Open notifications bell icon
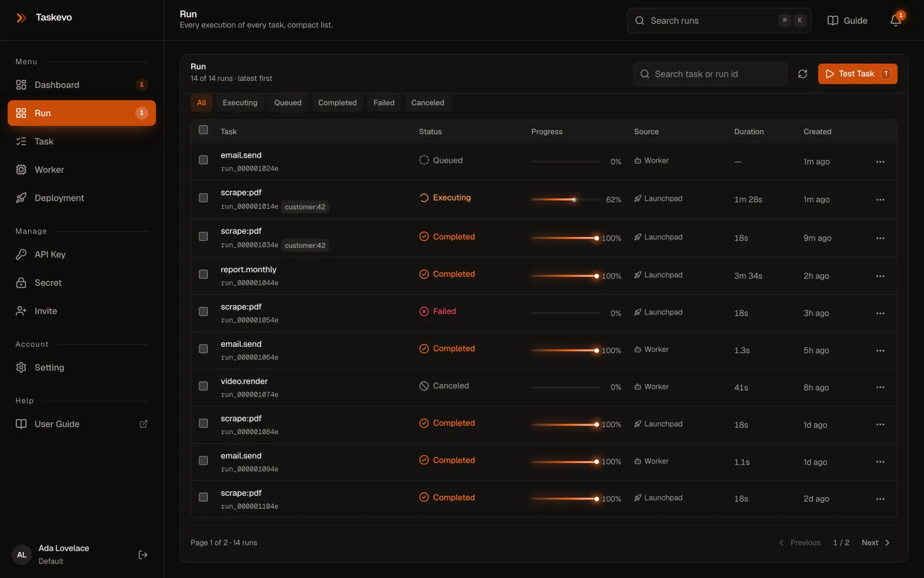924x578 pixels. pos(896,20)
